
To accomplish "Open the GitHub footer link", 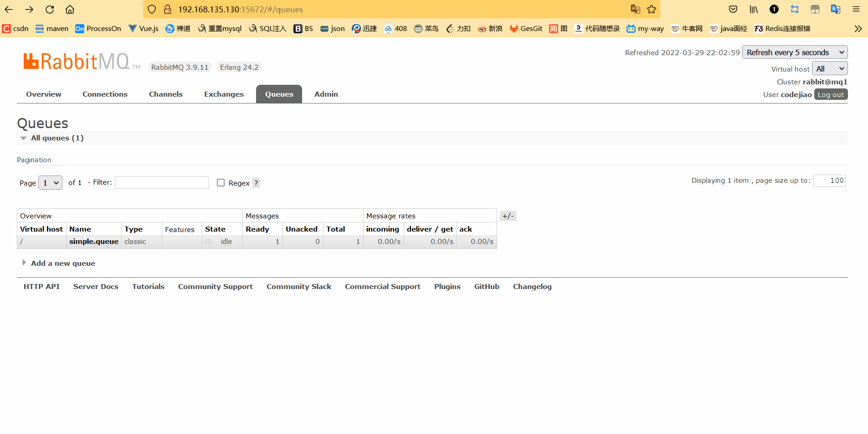I will click(x=487, y=287).
